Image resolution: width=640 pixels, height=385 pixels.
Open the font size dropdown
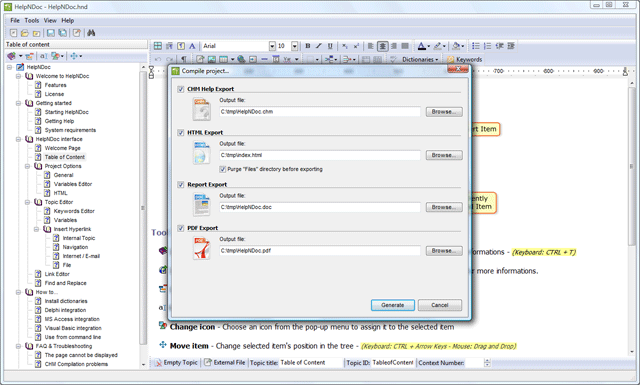[295, 46]
